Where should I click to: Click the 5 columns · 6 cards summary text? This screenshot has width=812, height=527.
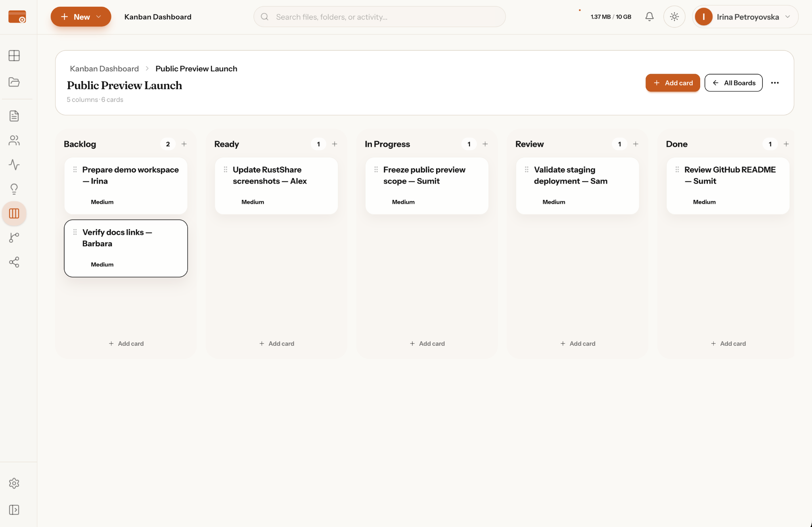tap(95, 100)
